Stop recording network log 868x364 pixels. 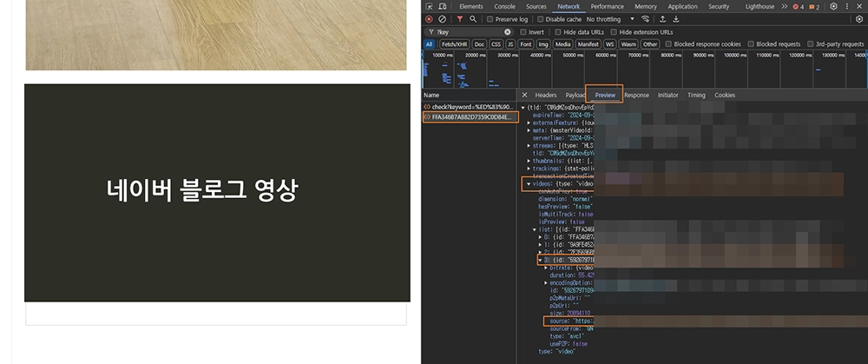pyautogui.click(x=429, y=19)
